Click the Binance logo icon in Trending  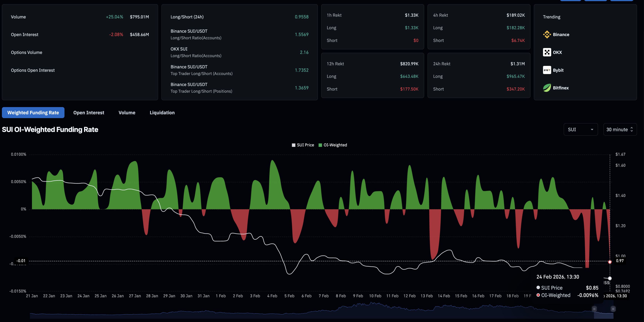click(x=547, y=34)
